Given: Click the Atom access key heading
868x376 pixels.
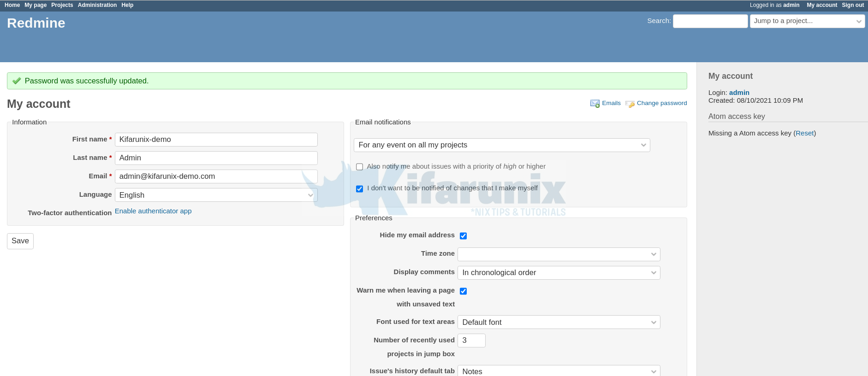Looking at the screenshot, I should 737,117.
